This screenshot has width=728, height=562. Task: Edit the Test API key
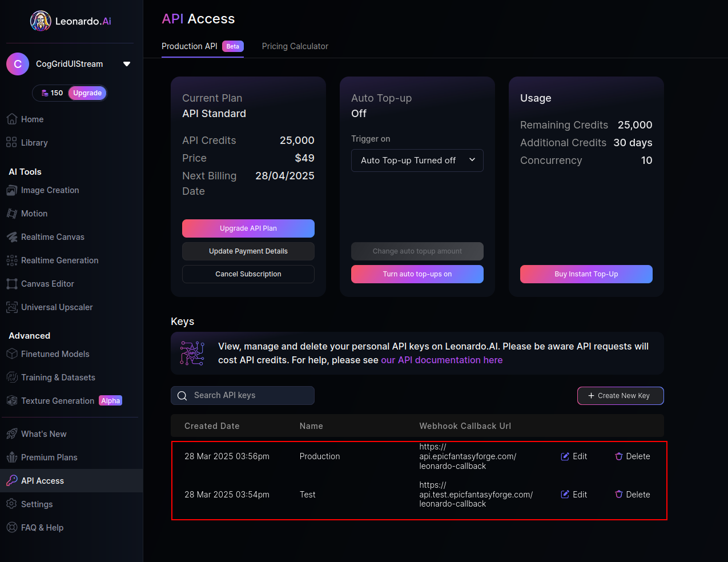tap(574, 495)
